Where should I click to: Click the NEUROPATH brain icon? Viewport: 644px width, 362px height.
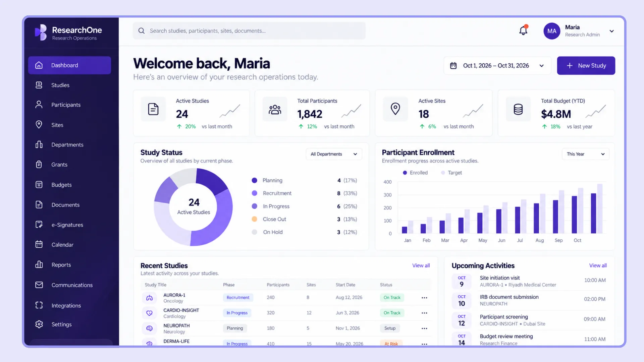click(x=150, y=328)
